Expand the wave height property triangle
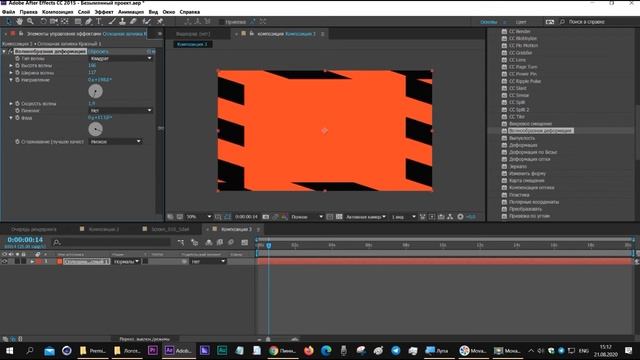The width and height of the screenshot is (640, 360). (x=11, y=65)
